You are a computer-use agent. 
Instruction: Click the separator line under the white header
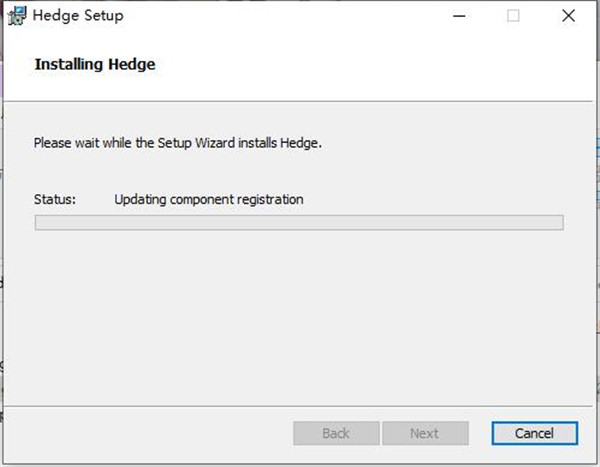(298, 101)
